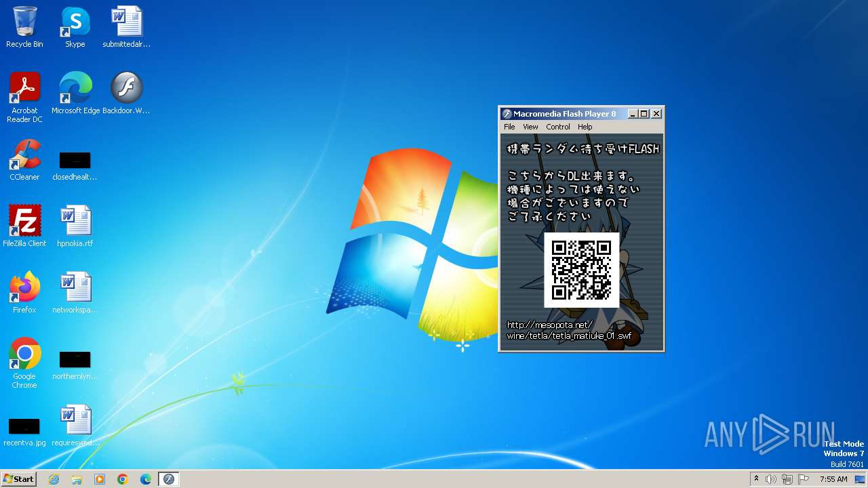Viewport: 868px width, 488px height.
Task: Click the mesopota.net URL text
Action: tap(569, 330)
